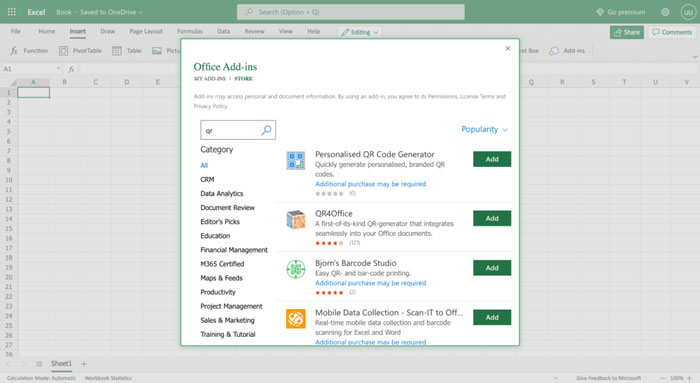Insert a Table from the ribbon

tap(127, 51)
